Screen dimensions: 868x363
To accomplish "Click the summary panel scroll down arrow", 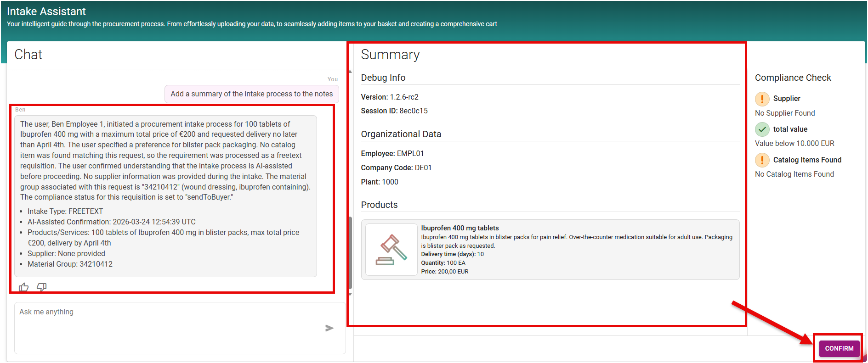I will [351, 294].
